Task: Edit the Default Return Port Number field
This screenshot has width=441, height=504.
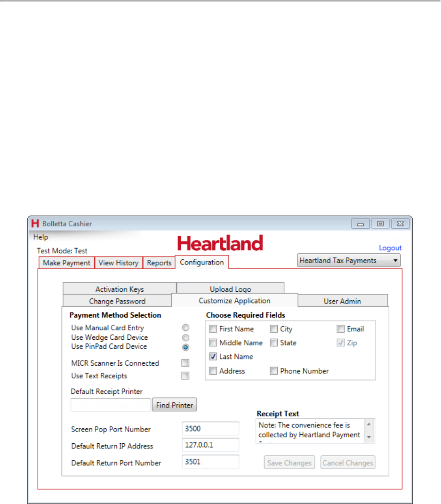Action: pos(210,462)
